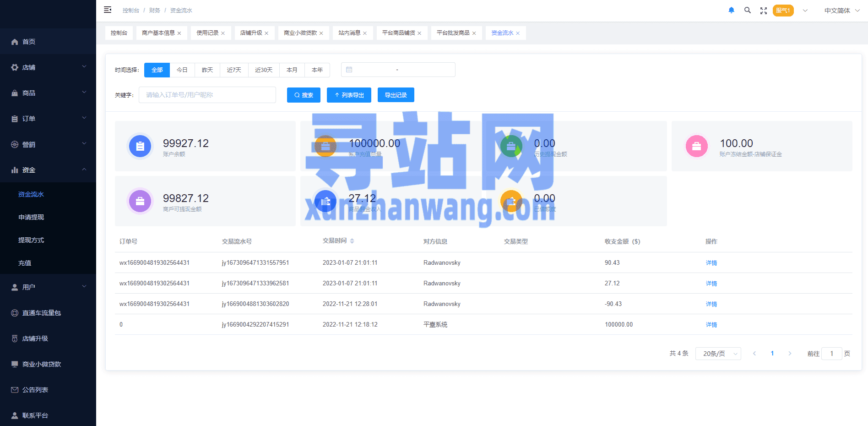Click the notification bell icon
868x426 pixels.
[731, 11]
